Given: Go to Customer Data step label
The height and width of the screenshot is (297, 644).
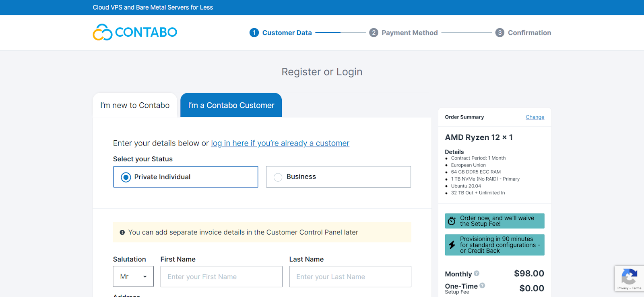Looking at the screenshot, I should point(287,33).
